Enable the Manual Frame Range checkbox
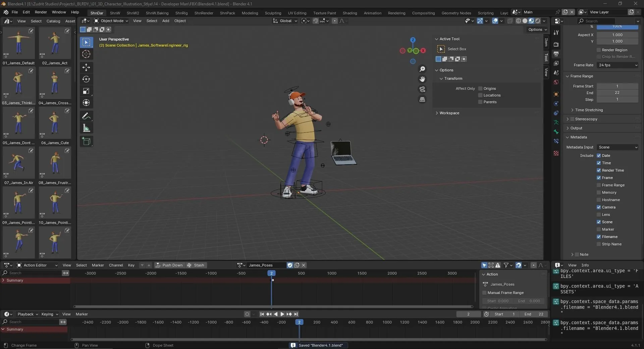 pyautogui.click(x=484, y=293)
